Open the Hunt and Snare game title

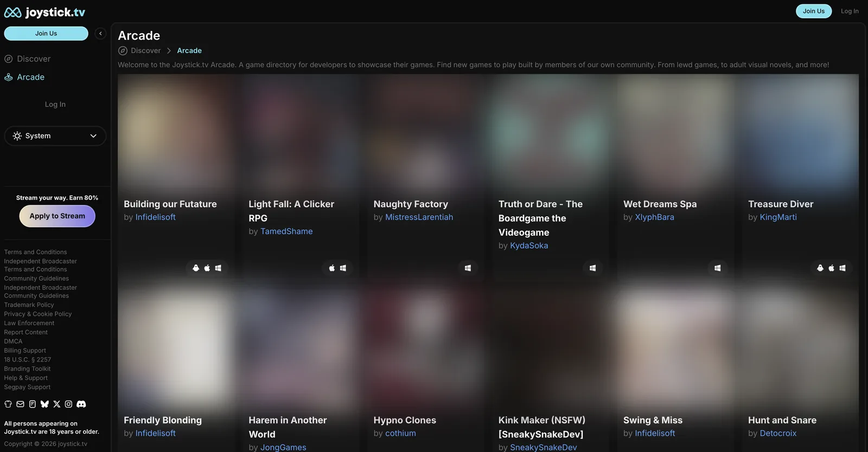coord(782,421)
